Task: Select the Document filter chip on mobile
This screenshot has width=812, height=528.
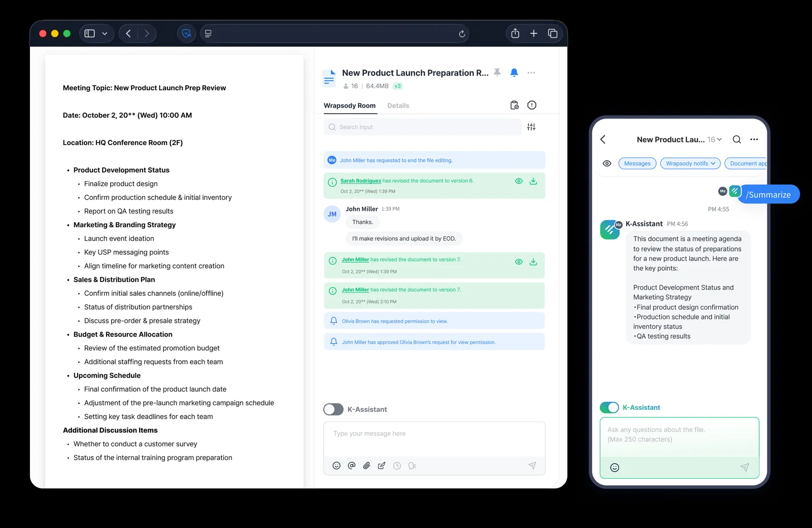Action: coord(746,163)
